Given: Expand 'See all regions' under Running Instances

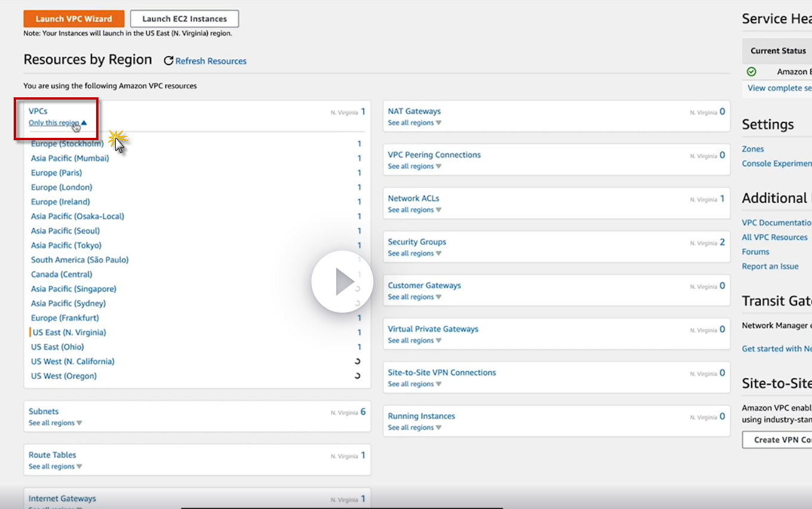Looking at the screenshot, I should tap(414, 428).
